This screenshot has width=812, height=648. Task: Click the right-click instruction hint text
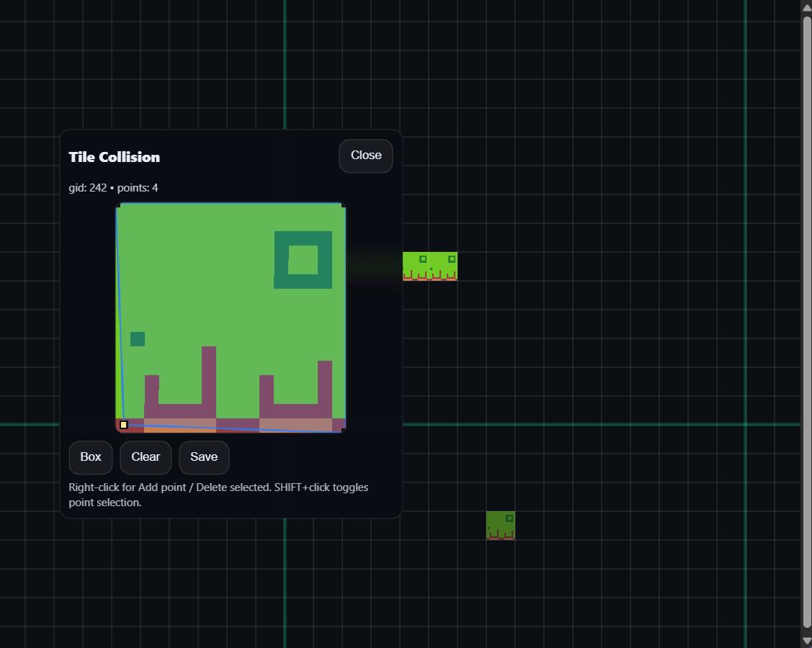click(218, 495)
